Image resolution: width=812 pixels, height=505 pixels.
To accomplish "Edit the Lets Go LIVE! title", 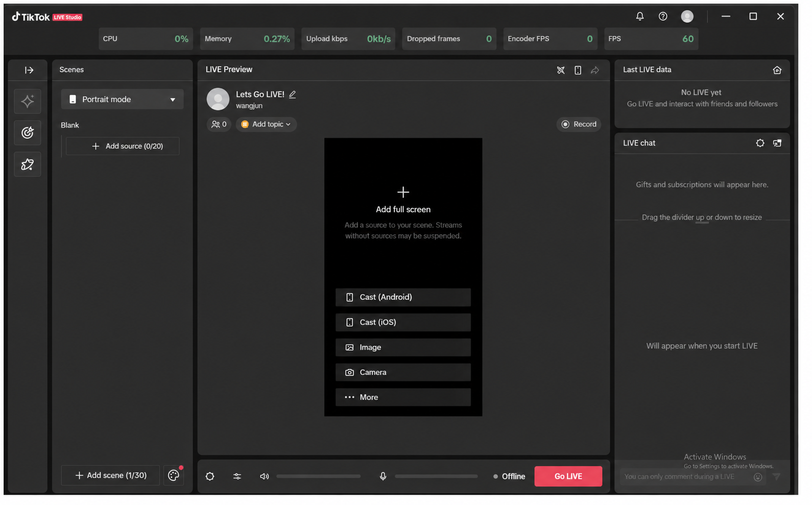I will click(x=293, y=94).
